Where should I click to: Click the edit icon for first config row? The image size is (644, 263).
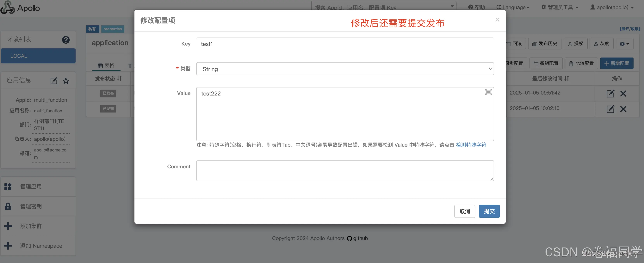pos(610,94)
